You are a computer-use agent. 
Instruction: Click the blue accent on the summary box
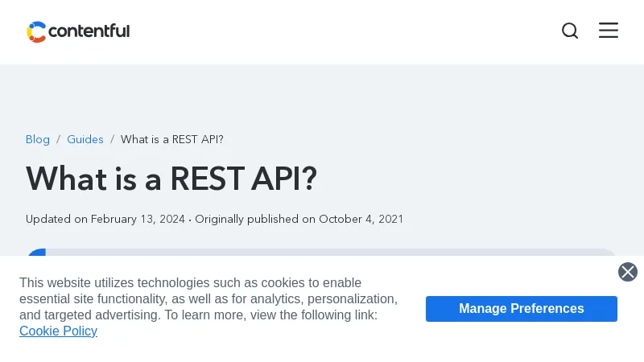35,253
